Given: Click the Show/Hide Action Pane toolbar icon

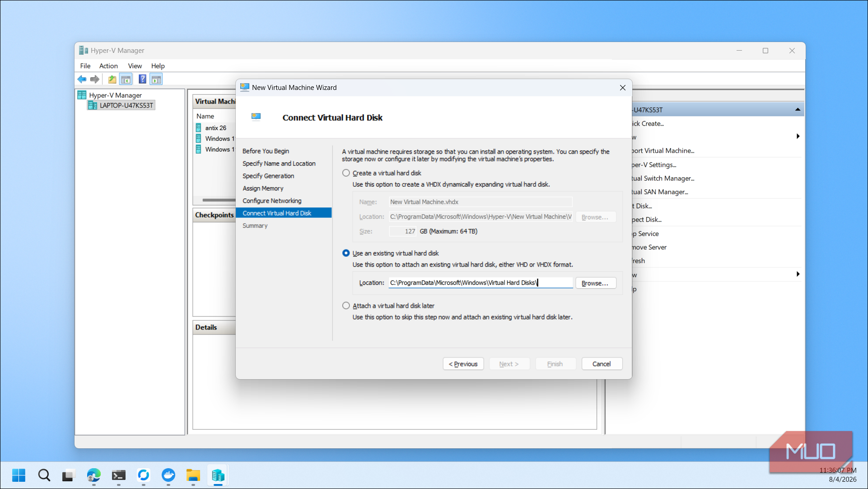Looking at the screenshot, I should (156, 80).
